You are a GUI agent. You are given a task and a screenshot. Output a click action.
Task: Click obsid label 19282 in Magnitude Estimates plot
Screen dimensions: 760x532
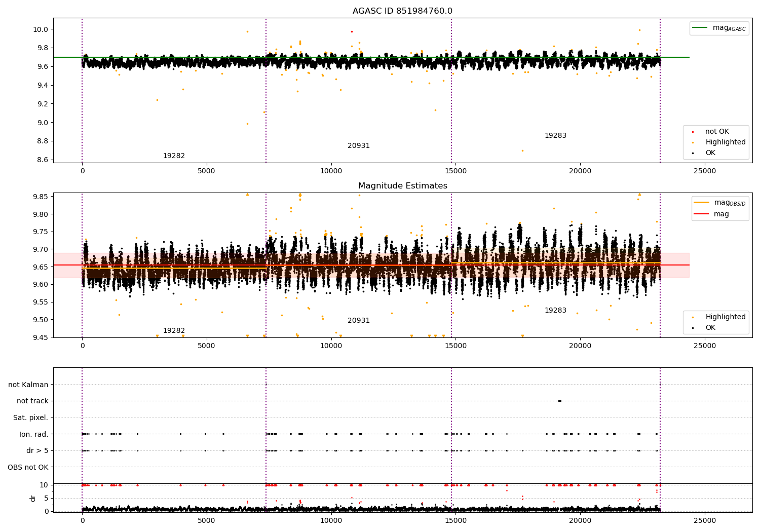[174, 331]
